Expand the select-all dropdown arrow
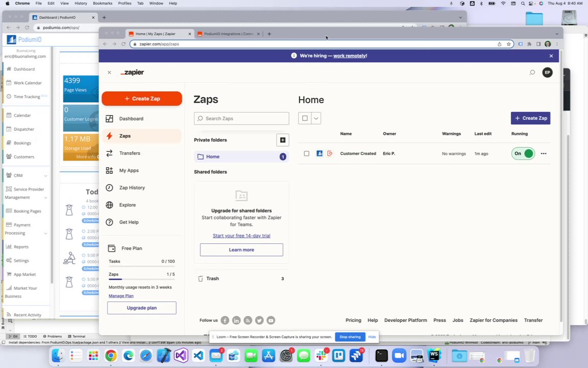This screenshot has height=368, width=588. coord(316,118)
